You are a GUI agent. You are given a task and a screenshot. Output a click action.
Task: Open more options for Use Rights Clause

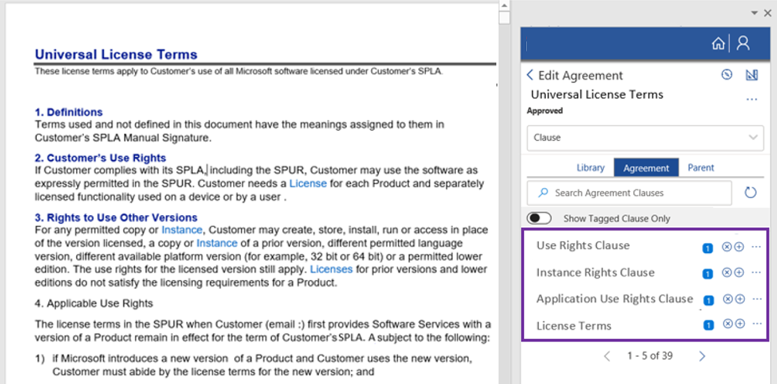coord(756,246)
